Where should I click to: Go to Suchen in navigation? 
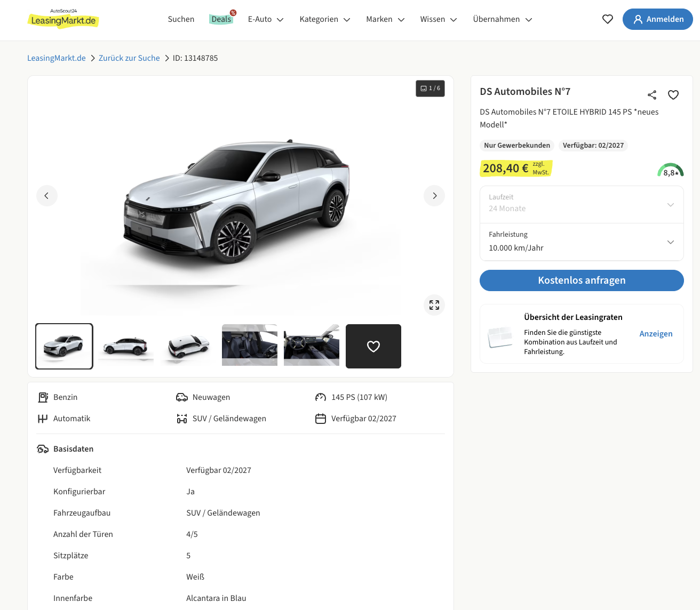click(181, 19)
